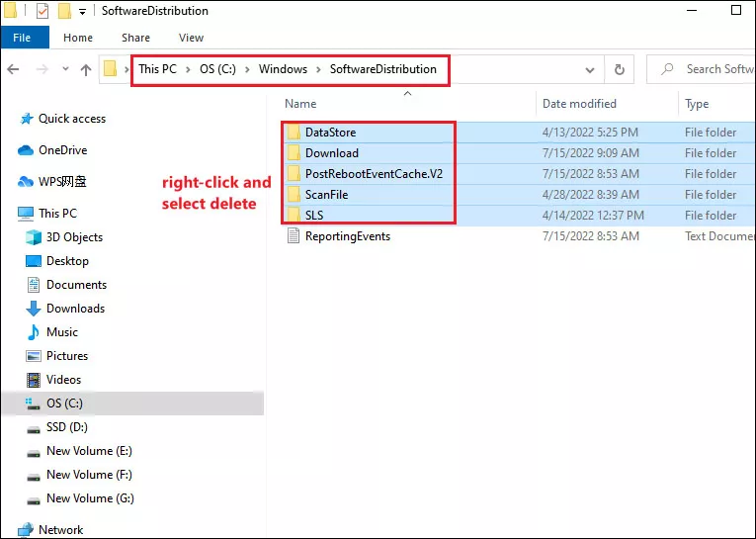756x539 pixels.
Task: Open the recent locations dropdown arrow
Action: pyautogui.click(x=65, y=69)
